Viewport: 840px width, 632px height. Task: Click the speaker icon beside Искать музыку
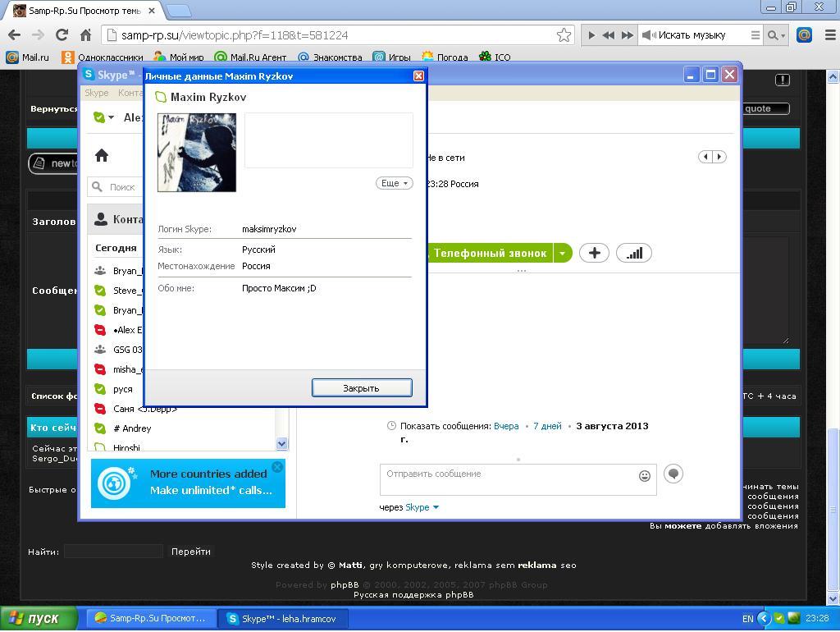click(x=648, y=35)
